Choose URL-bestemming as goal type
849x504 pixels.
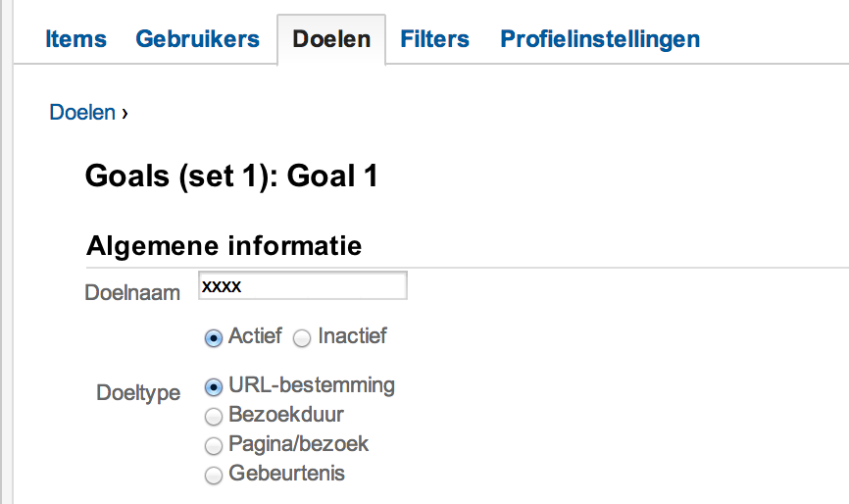(x=213, y=386)
